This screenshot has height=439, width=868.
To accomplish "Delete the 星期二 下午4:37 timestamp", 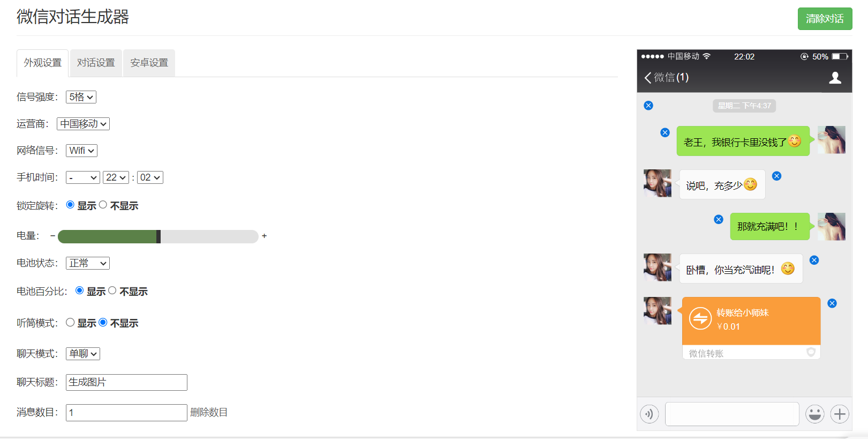I will pyautogui.click(x=648, y=106).
